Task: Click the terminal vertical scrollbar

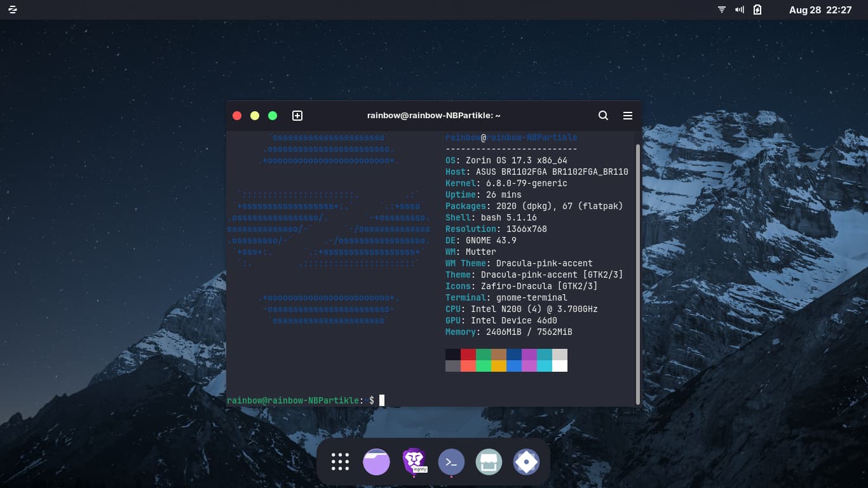Action: coord(637,273)
